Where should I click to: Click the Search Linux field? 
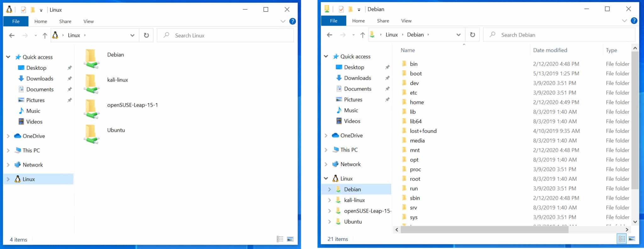point(225,35)
